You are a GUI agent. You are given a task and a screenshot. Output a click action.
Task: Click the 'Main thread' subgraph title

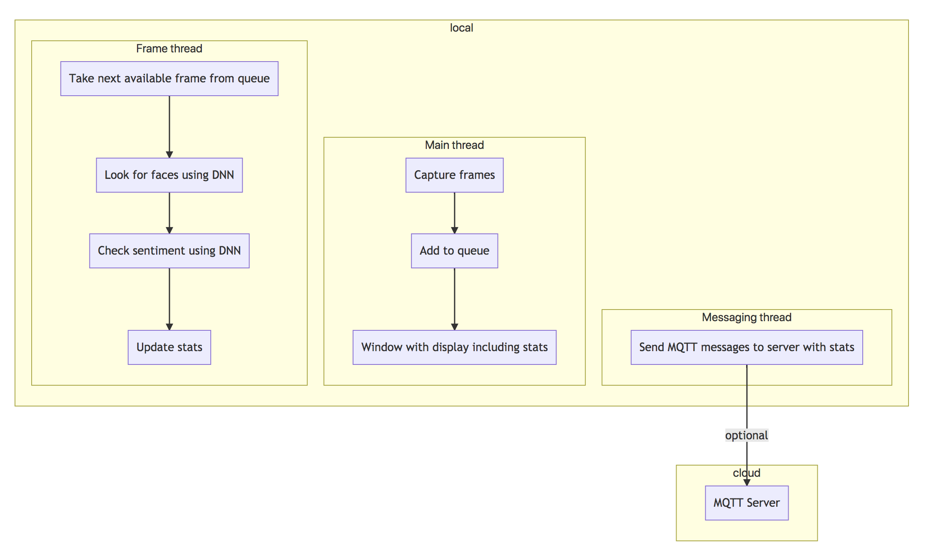pos(454,145)
